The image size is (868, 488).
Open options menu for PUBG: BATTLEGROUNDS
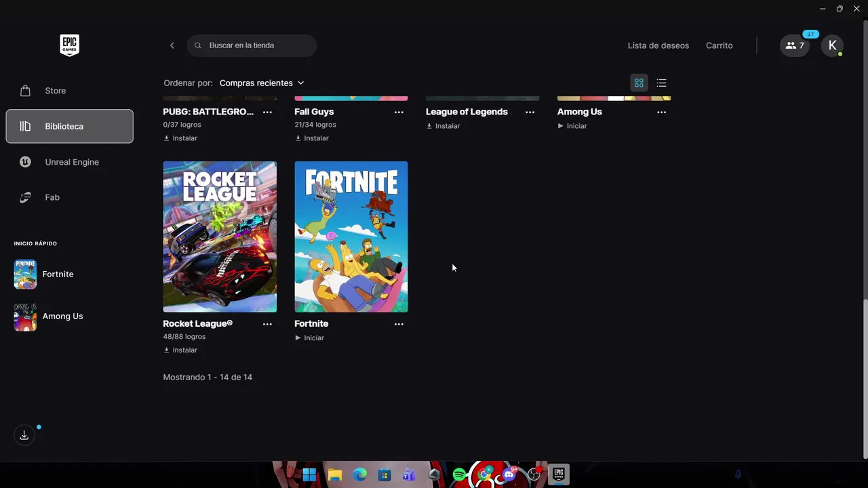pos(267,112)
